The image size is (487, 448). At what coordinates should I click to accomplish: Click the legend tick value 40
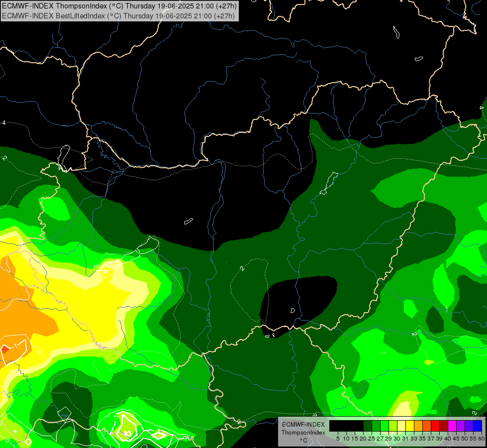[448, 439]
